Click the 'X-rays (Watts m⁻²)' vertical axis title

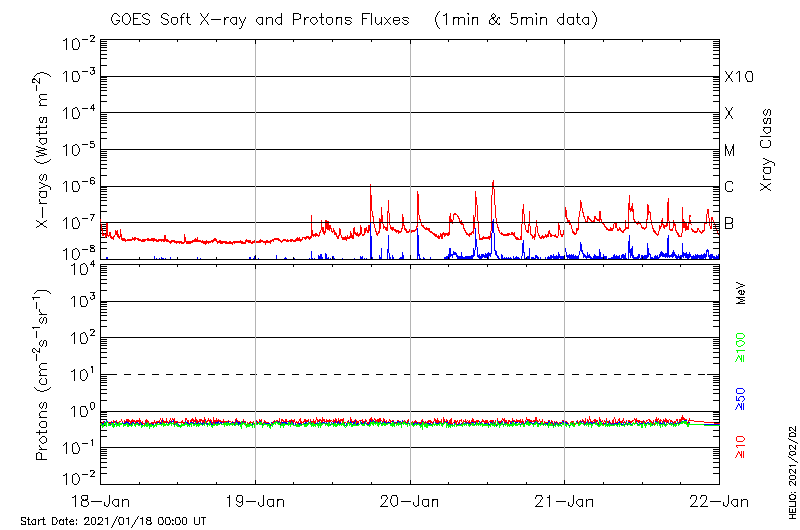tap(43, 150)
